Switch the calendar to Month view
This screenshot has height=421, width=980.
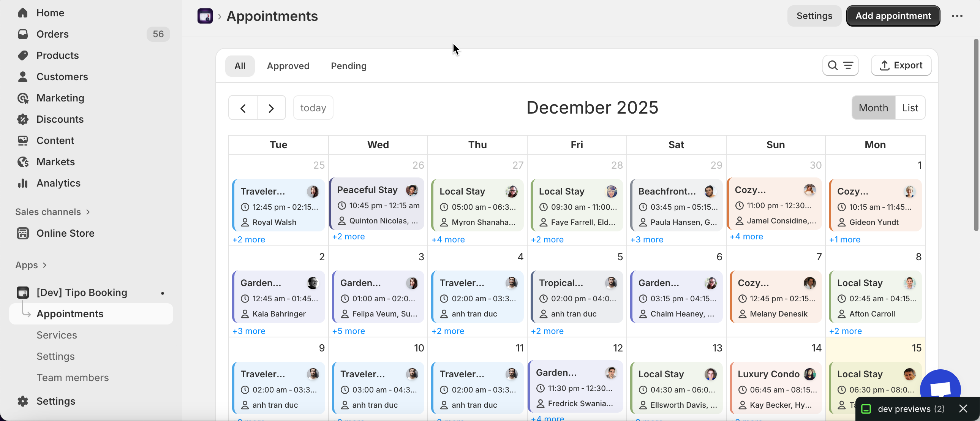point(873,108)
